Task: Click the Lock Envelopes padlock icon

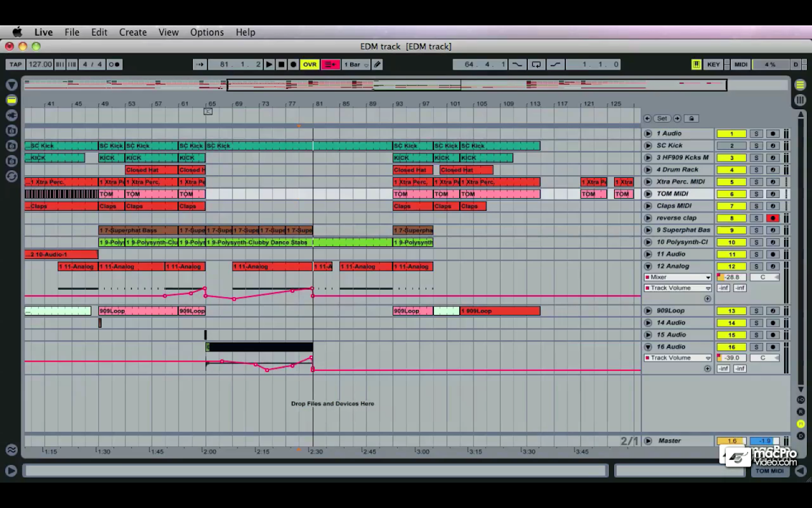Action: point(691,118)
